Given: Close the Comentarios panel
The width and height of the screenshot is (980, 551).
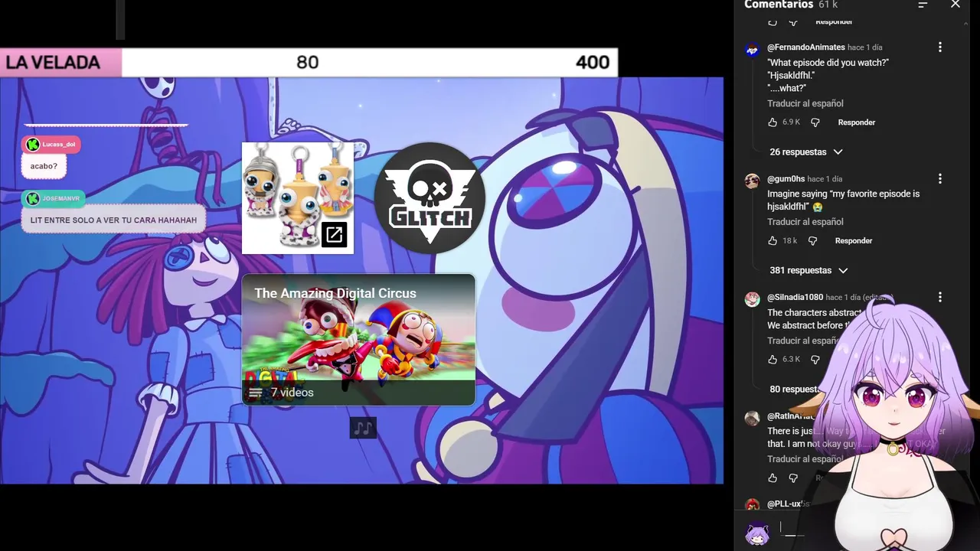Looking at the screenshot, I should (955, 5).
